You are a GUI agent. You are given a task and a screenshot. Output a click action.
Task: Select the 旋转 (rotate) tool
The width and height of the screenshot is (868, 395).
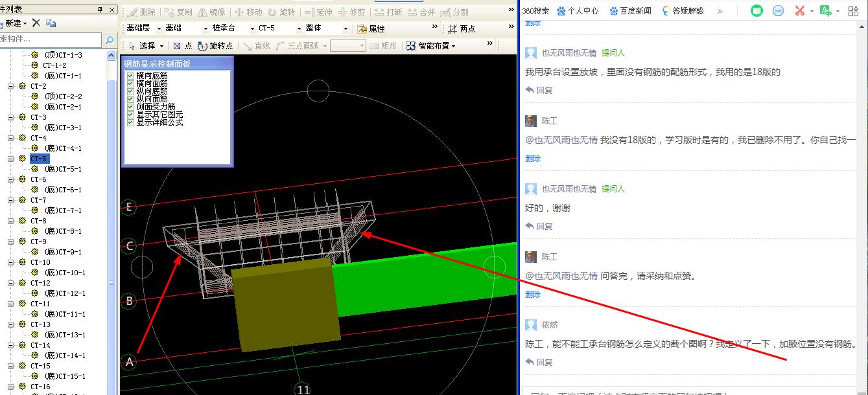[x=281, y=12]
